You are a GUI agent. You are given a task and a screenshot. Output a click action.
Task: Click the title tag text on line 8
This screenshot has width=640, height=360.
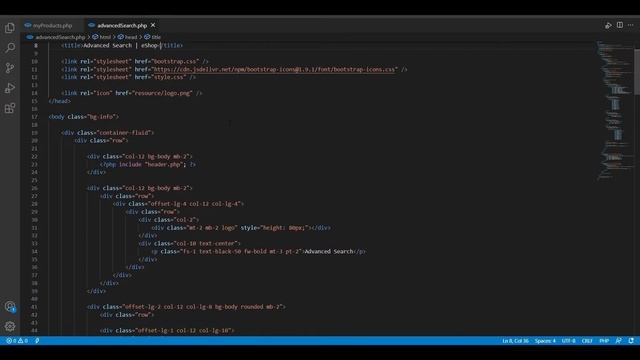[122, 46]
